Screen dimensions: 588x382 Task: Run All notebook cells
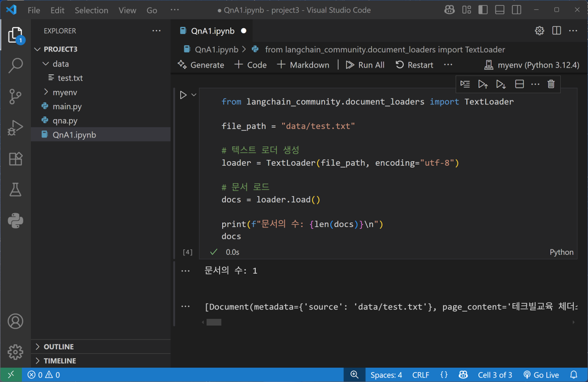tap(365, 65)
